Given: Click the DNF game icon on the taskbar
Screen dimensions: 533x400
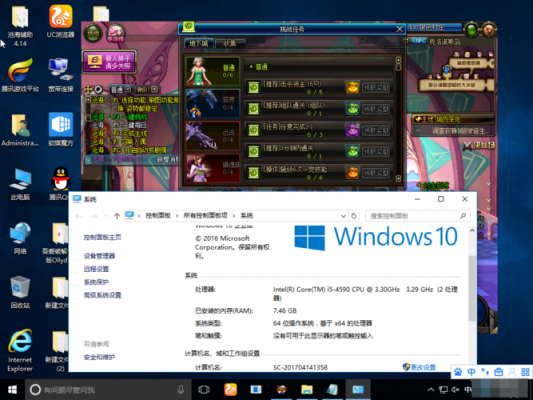Looking at the screenshot, I should (x=281, y=390).
